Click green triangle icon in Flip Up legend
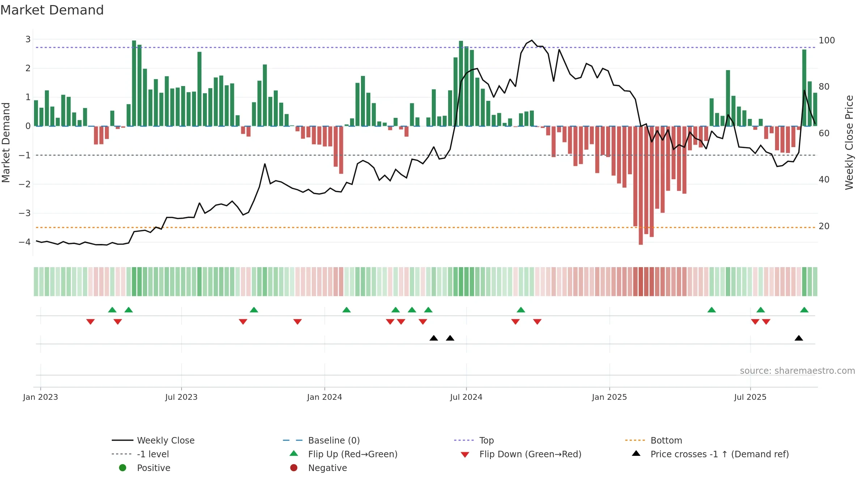Viewport: 868px width, 488px height. pos(294,453)
